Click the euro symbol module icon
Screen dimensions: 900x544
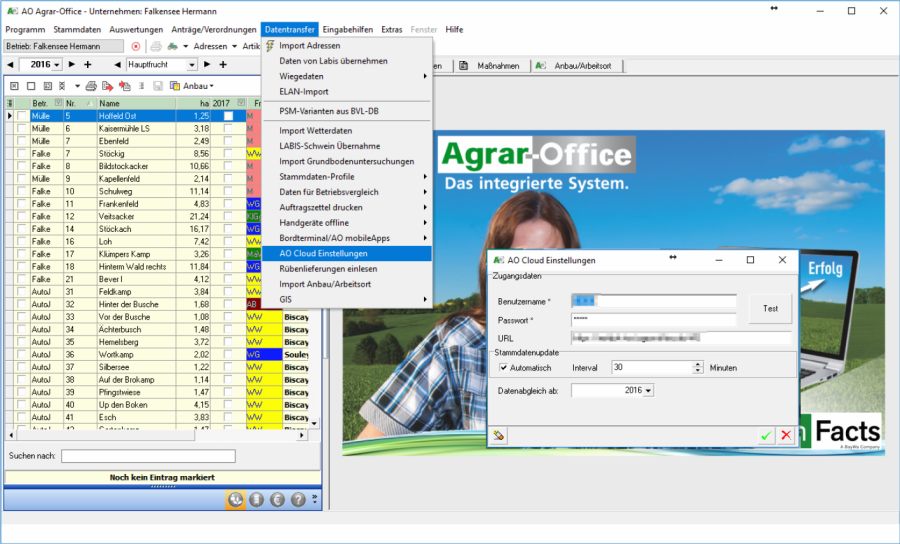[x=277, y=500]
